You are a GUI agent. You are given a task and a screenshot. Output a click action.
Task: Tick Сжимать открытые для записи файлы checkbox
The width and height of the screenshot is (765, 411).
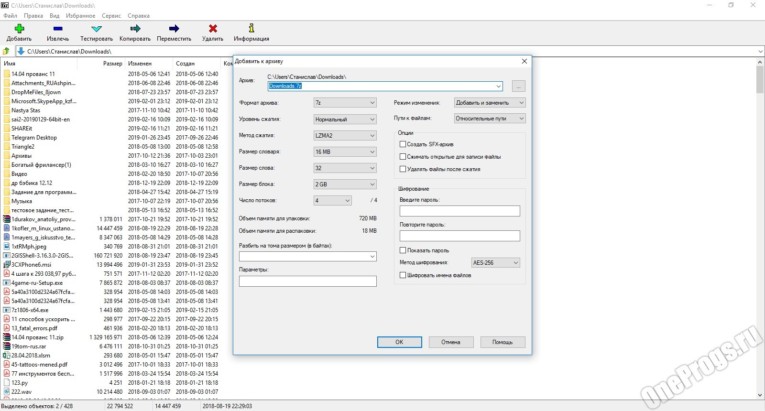click(x=403, y=157)
